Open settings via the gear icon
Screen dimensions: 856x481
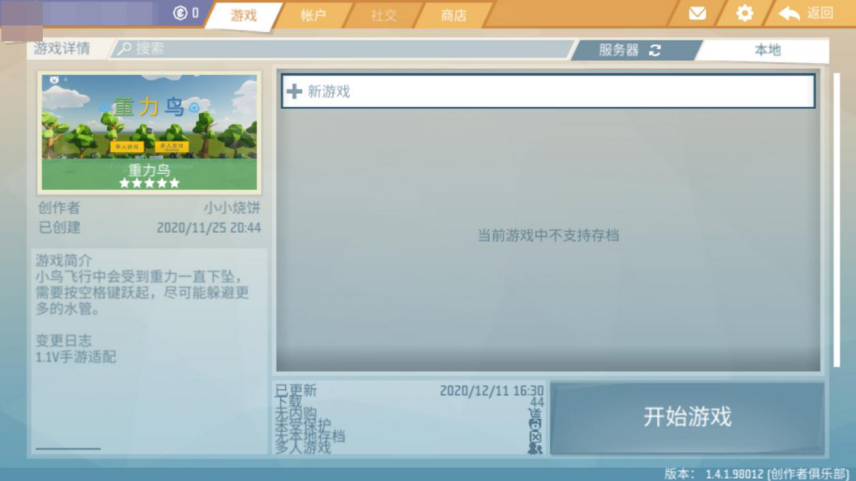(745, 13)
